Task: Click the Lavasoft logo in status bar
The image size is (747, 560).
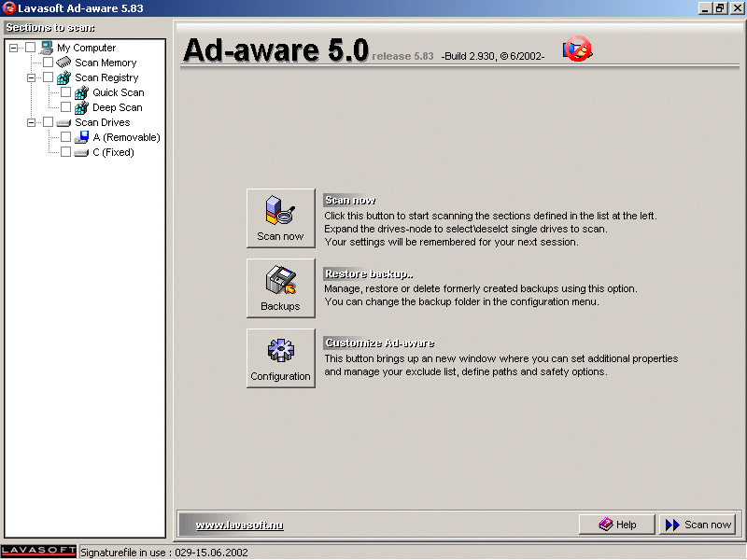Action: 38,552
